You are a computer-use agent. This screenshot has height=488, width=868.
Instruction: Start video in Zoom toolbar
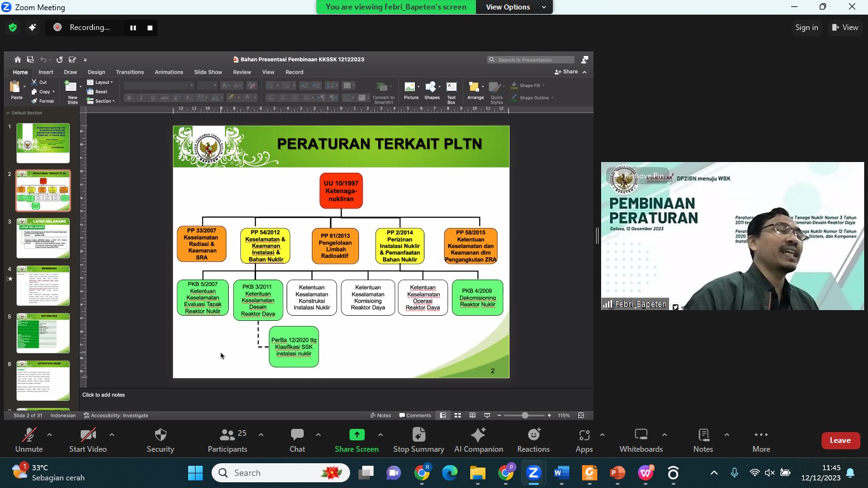click(x=88, y=440)
